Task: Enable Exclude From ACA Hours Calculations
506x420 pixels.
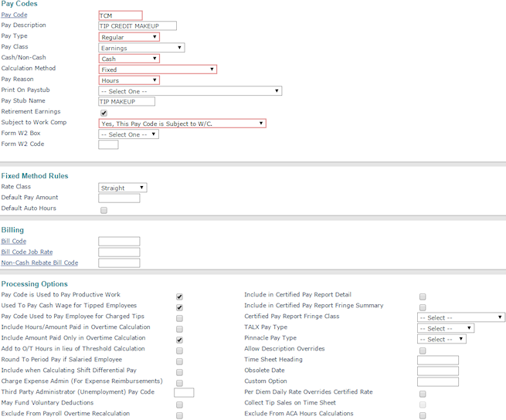Action: pos(423,415)
